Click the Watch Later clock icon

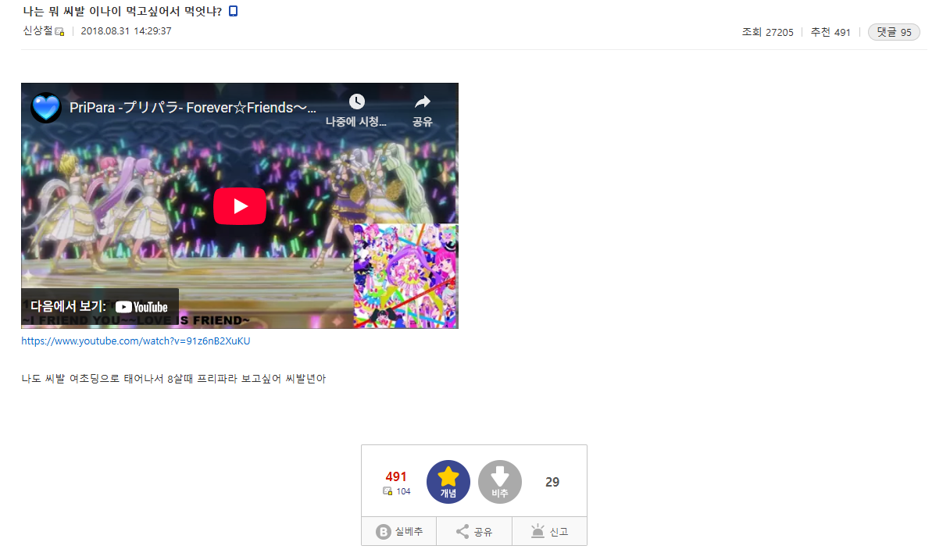tap(356, 102)
